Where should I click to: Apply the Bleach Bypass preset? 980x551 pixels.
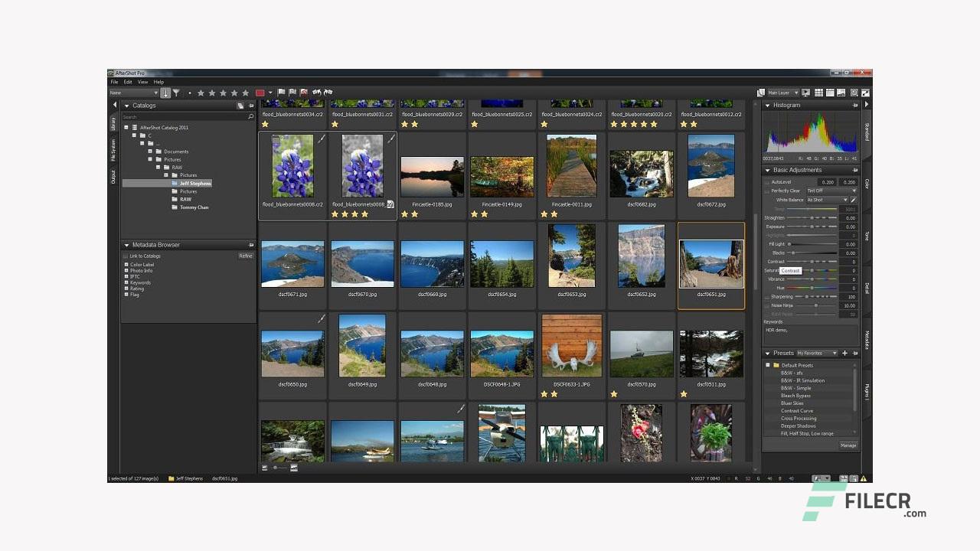(795, 396)
